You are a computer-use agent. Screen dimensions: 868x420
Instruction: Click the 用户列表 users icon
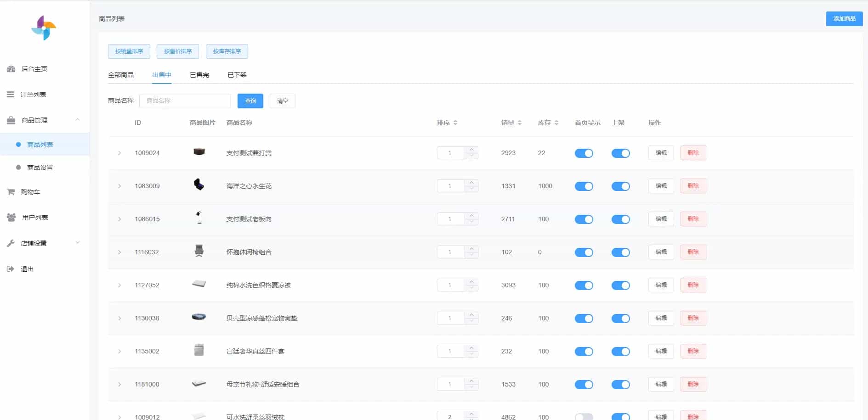tap(11, 217)
